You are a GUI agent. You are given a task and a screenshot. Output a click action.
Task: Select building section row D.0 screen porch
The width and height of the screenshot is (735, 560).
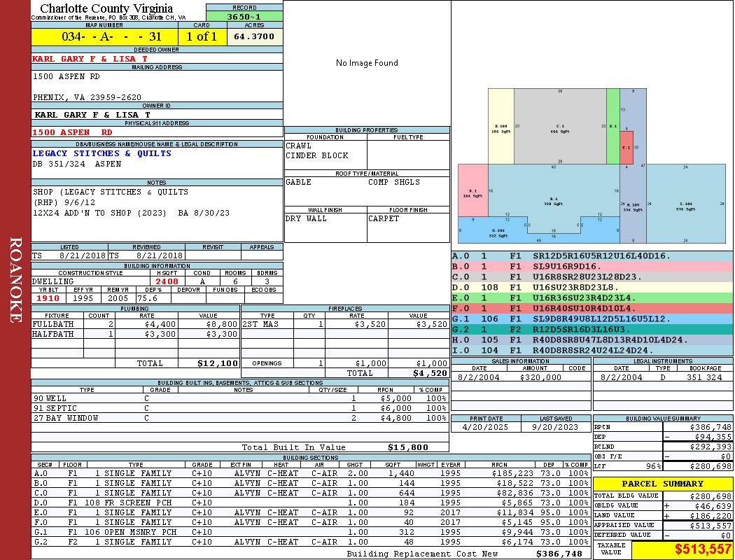point(311,503)
